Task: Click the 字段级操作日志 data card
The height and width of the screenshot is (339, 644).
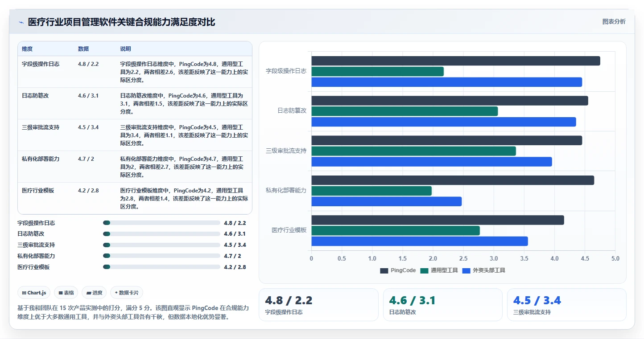Action: point(318,305)
